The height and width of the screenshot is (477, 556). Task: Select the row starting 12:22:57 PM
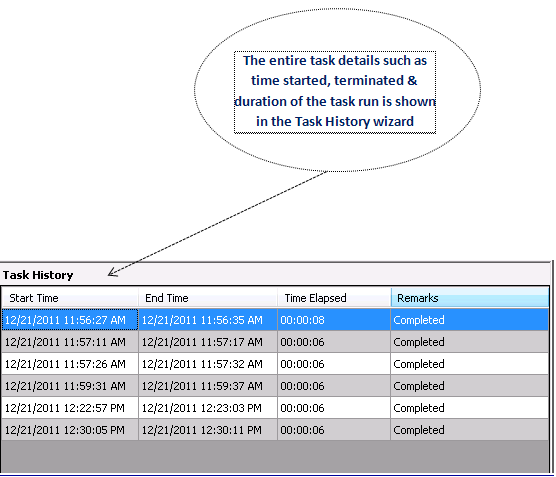pos(275,407)
